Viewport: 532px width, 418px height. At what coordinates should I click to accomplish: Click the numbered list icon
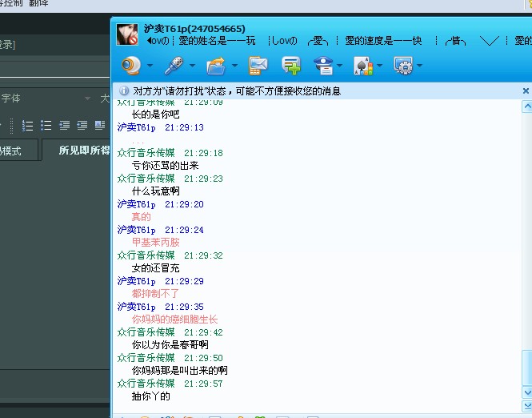point(27,125)
